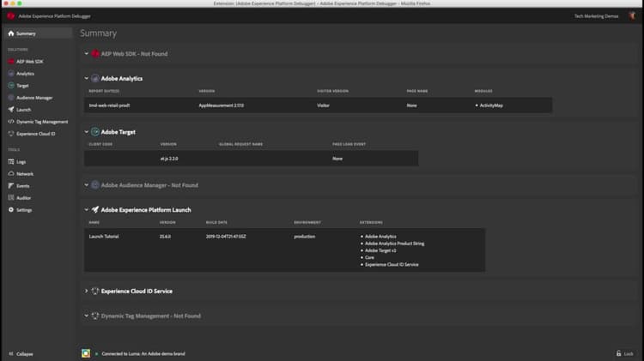Click the production environment cell

tap(305, 237)
